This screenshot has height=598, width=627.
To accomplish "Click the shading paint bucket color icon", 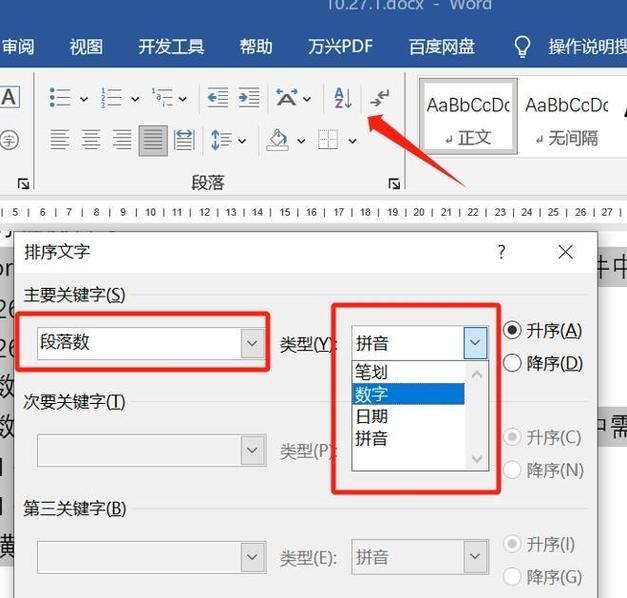I will 277,140.
